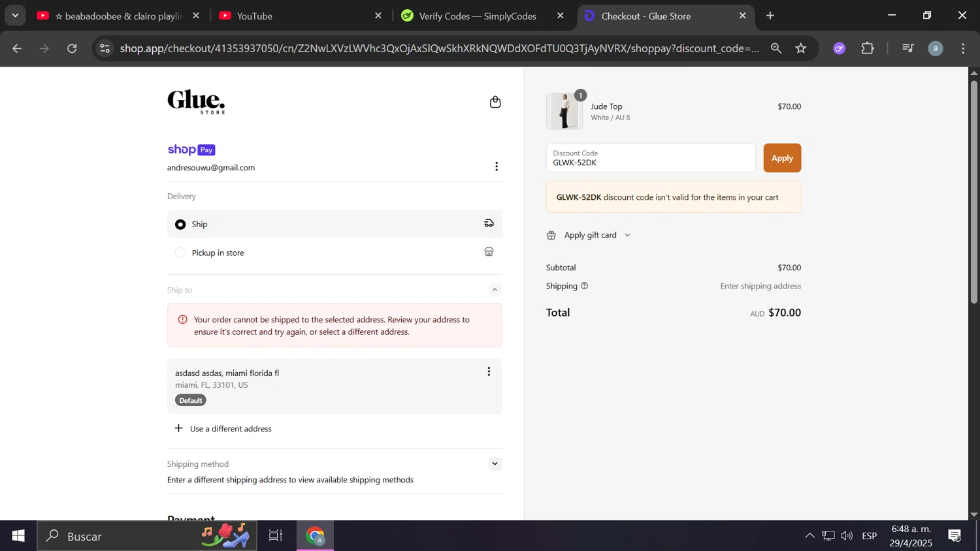Switch to the YouTube tab
The width and height of the screenshot is (980, 551).
[x=299, y=16]
